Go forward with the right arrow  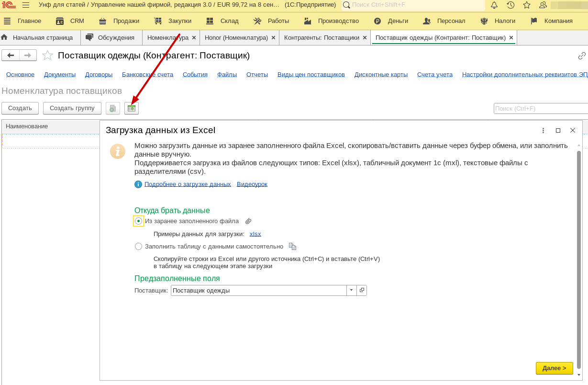pos(28,55)
